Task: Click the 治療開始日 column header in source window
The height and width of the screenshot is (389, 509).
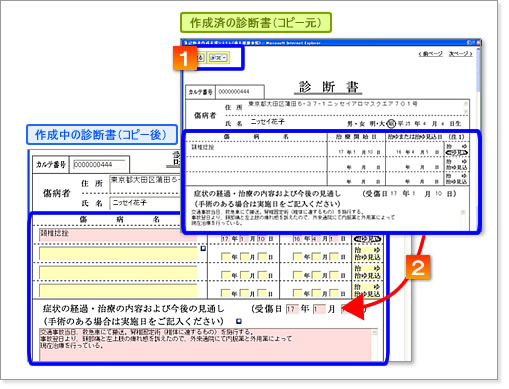Action: point(356,137)
